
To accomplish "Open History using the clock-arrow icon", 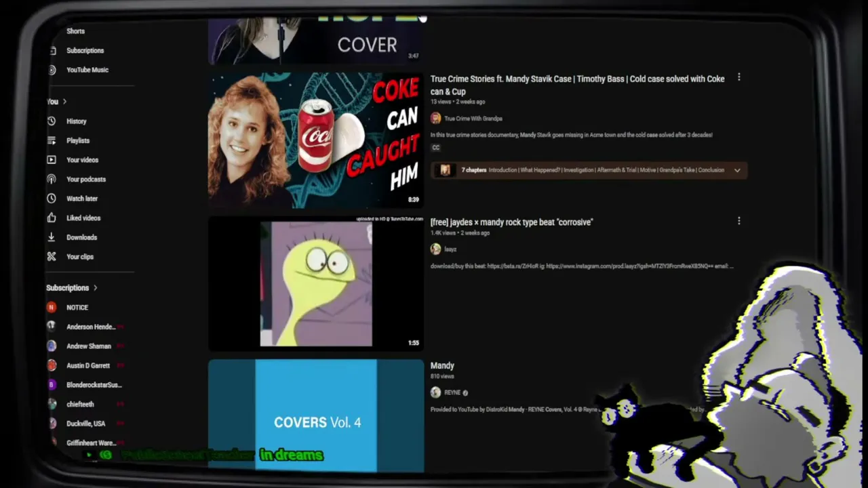I will coord(52,121).
